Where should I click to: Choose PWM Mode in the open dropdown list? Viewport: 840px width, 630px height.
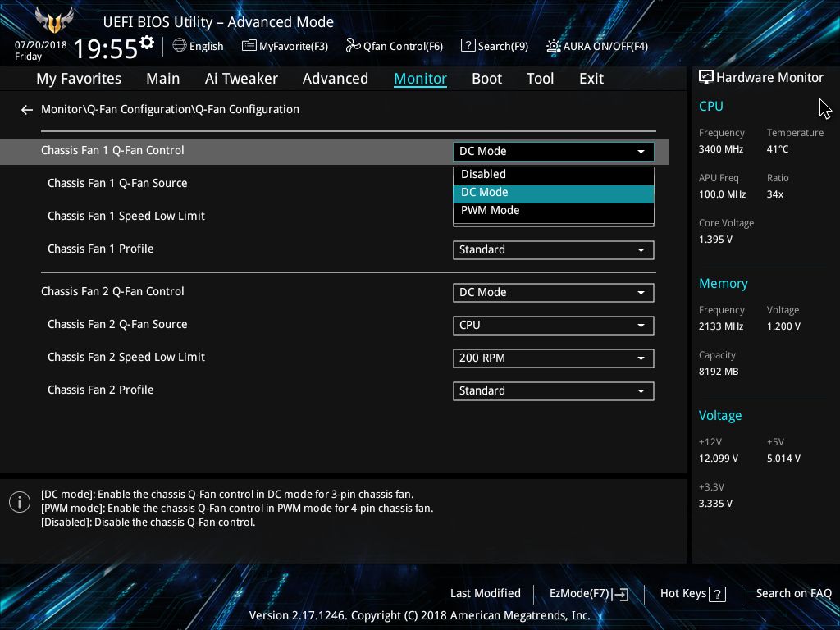tap(554, 211)
